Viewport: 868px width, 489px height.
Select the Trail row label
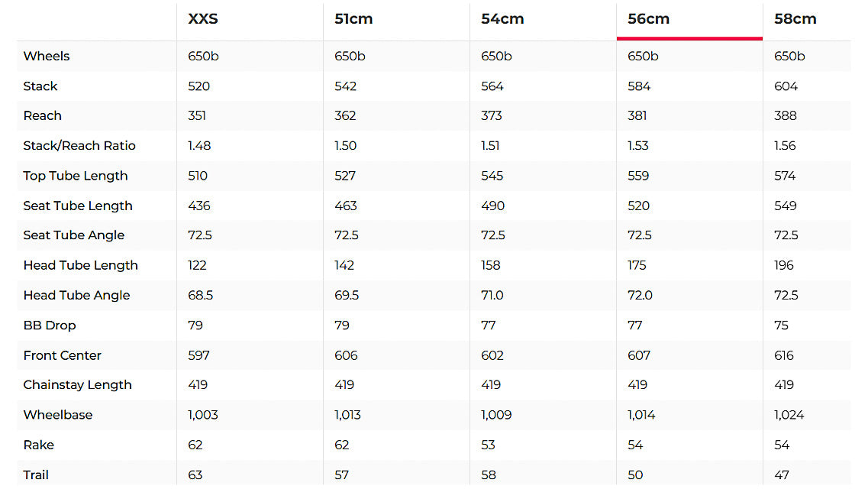pos(36,475)
